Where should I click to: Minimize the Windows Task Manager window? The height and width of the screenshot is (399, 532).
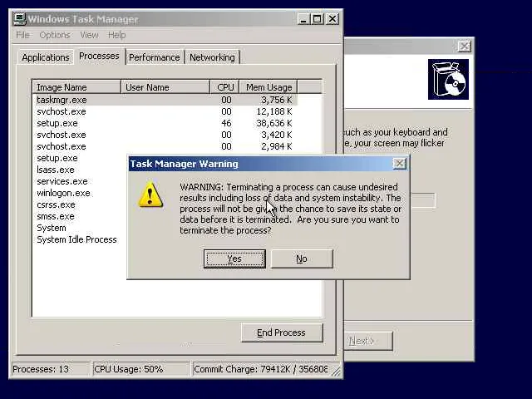(303, 19)
